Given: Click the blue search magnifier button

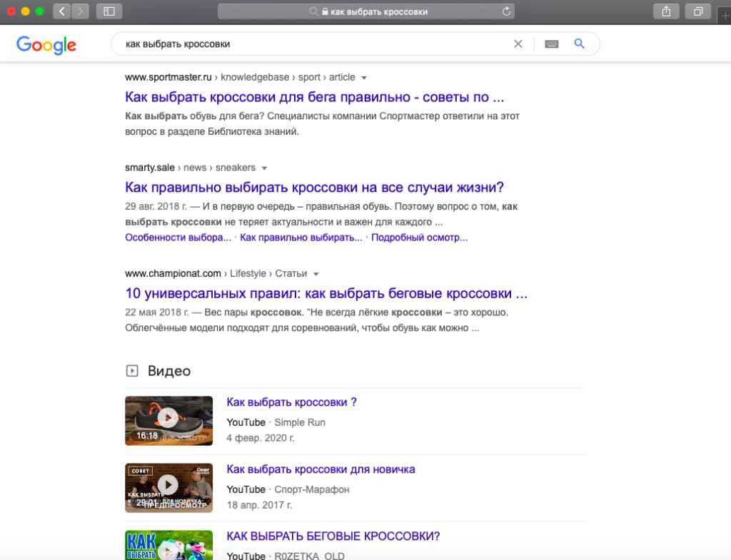Looking at the screenshot, I should click(579, 44).
